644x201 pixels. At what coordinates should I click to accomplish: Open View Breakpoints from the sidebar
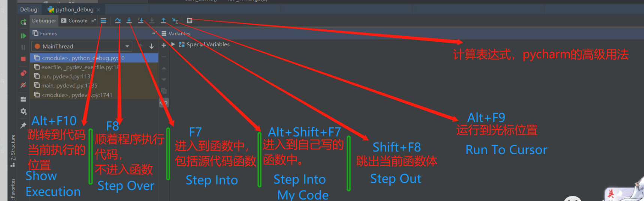pos(23,73)
